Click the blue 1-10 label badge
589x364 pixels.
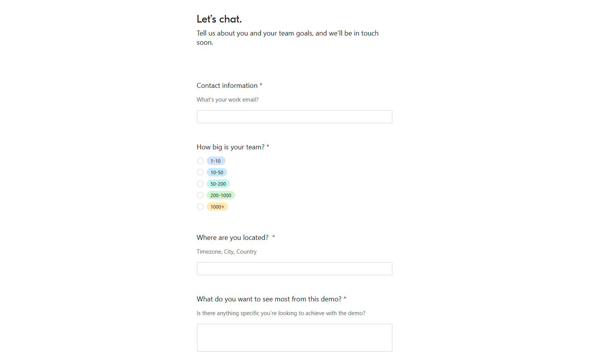(216, 161)
